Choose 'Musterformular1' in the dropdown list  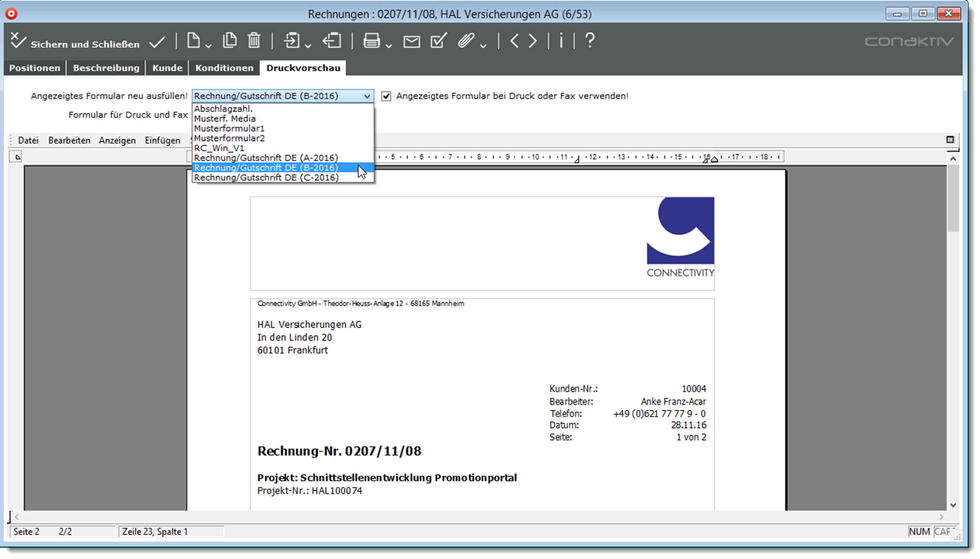229,129
